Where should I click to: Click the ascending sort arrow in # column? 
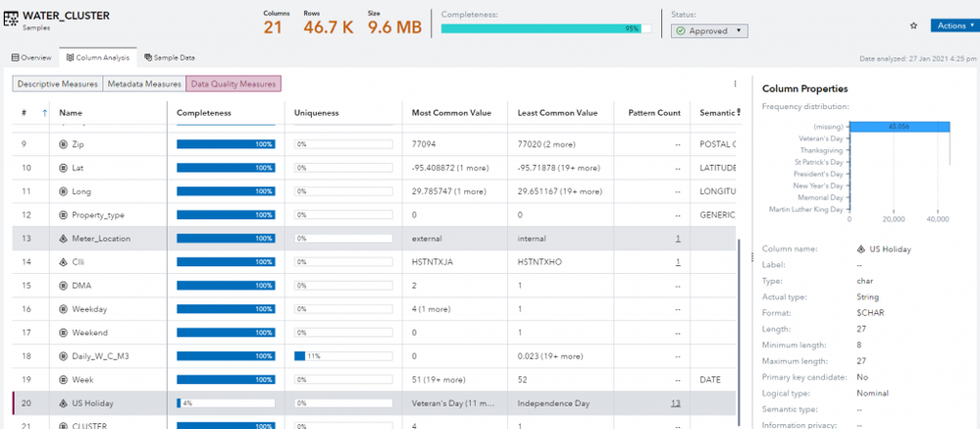click(x=44, y=113)
